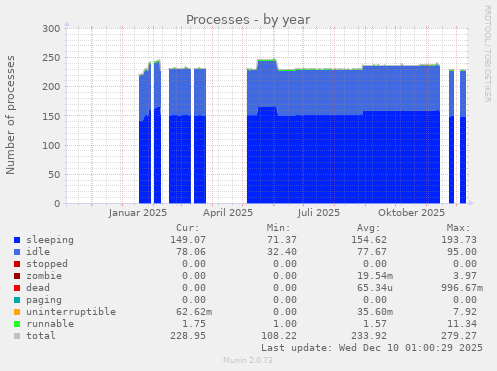Click total average value 233.92
497x371 pixels.
click(x=369, y=336)
